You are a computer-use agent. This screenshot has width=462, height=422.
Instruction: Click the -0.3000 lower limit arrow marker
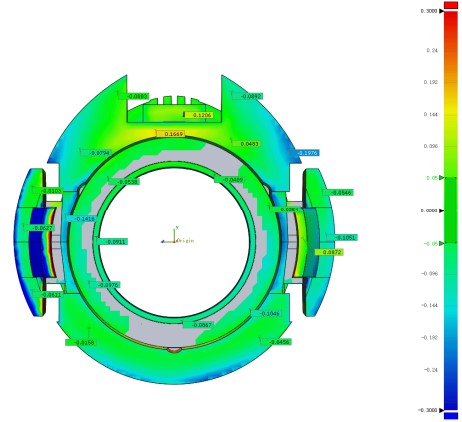pyautogui.click(x=441, y=410)
